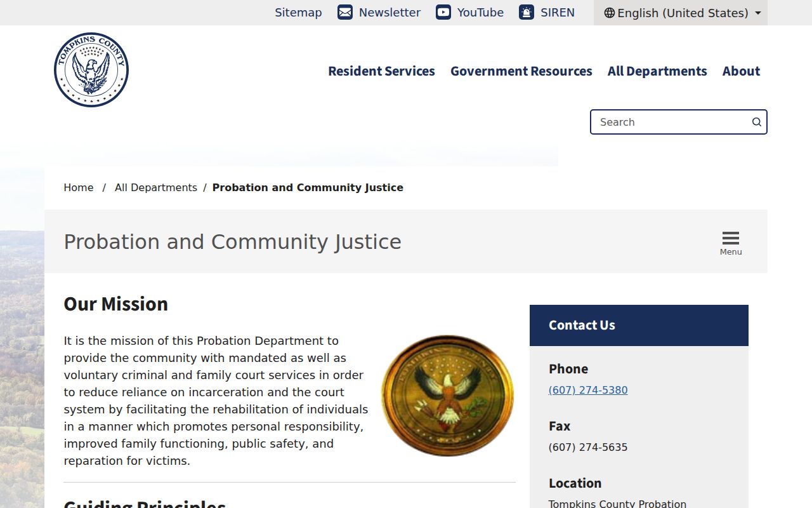Click the Tompkins County seal logo
The width and height of the screenshot is (812, 508).
(x=91, y=70)
